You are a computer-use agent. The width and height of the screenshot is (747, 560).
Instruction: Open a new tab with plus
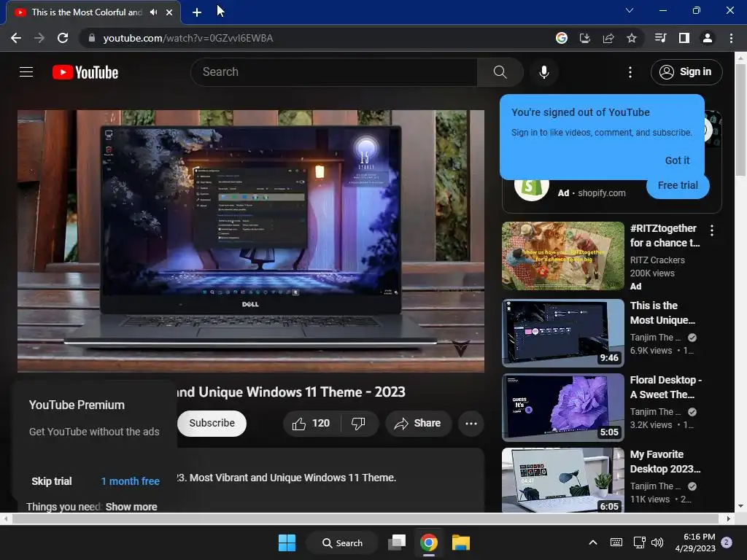click(197, 12)
